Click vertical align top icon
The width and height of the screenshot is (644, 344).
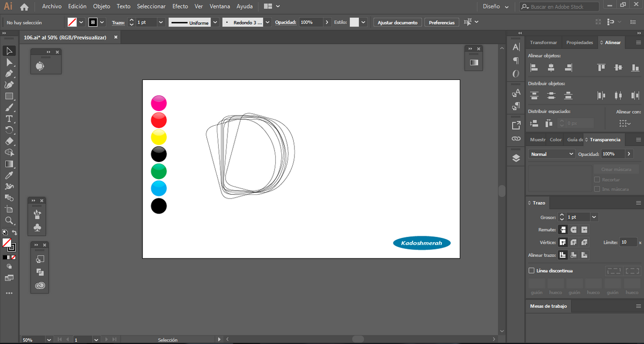(x=601, y=67)
